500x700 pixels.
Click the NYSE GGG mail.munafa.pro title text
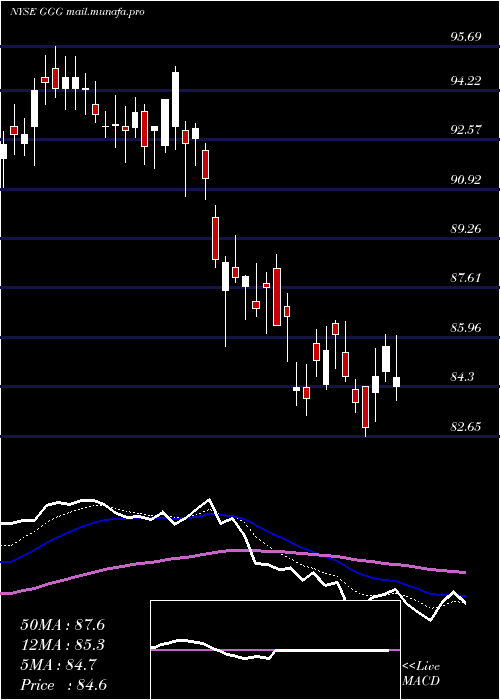tap(77, 12)
